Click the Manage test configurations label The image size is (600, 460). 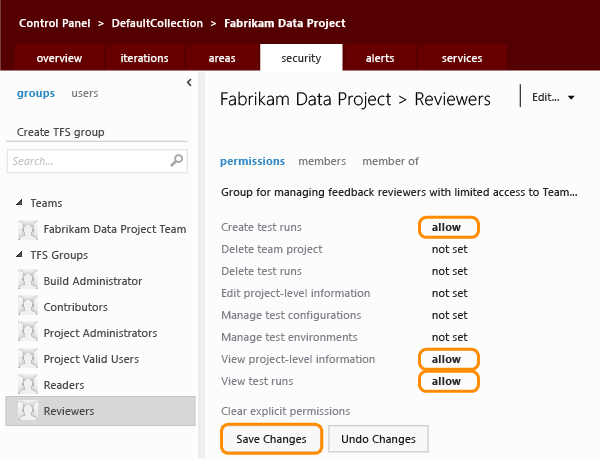(x=291, y=315)
